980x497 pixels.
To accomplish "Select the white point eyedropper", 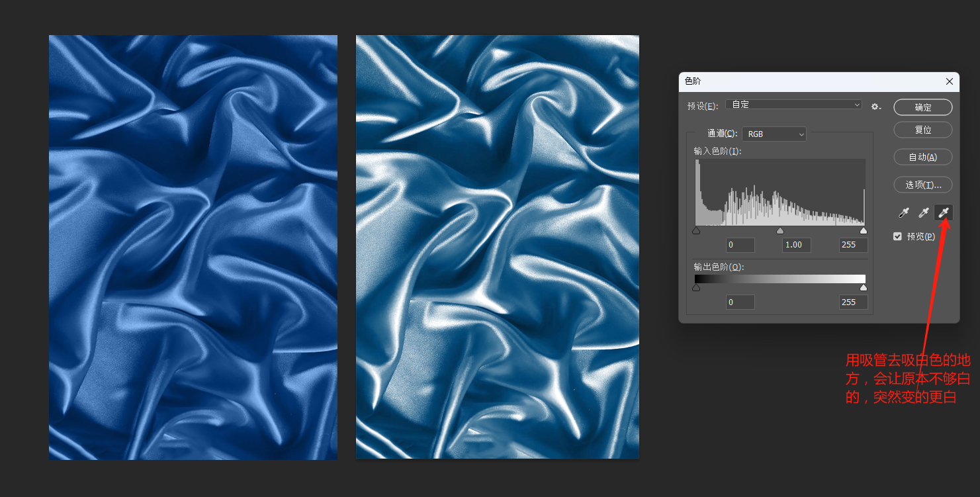I will coord(944,212).
